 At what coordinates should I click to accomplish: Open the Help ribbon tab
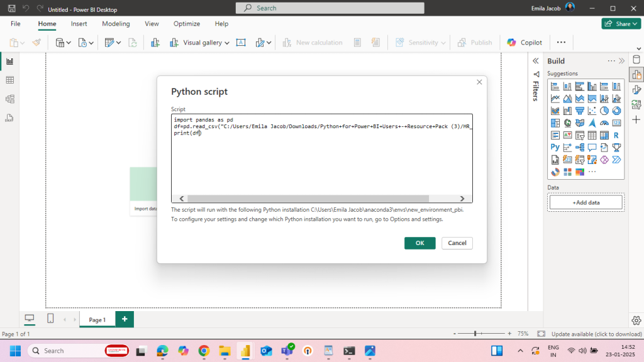pyautogui.click(x=221, y=24)
